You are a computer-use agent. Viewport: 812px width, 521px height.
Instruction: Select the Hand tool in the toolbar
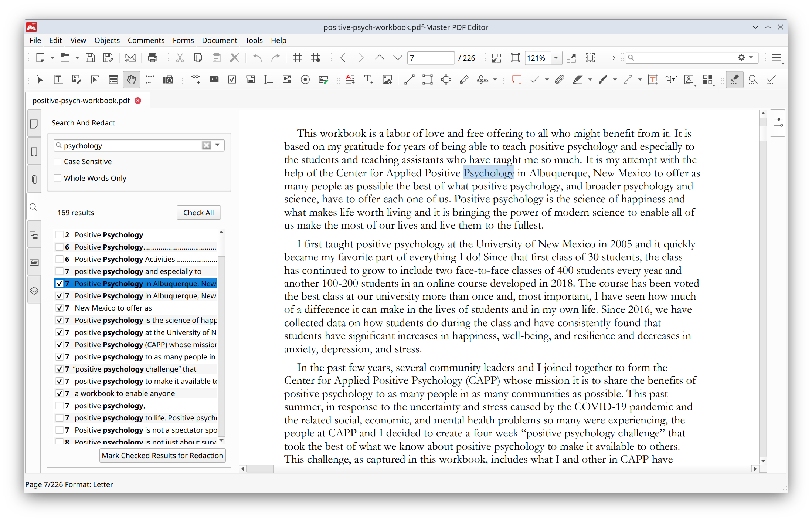pos(132,79)
